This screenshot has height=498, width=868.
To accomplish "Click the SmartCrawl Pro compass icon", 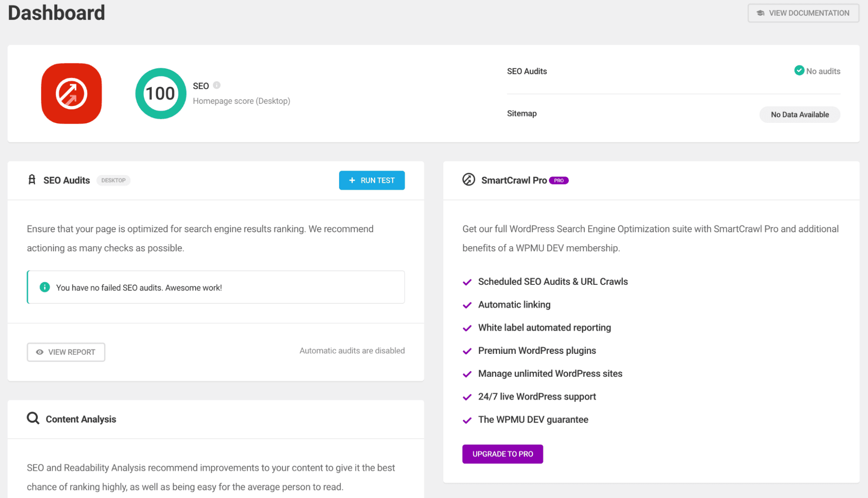I will (469, 179).
